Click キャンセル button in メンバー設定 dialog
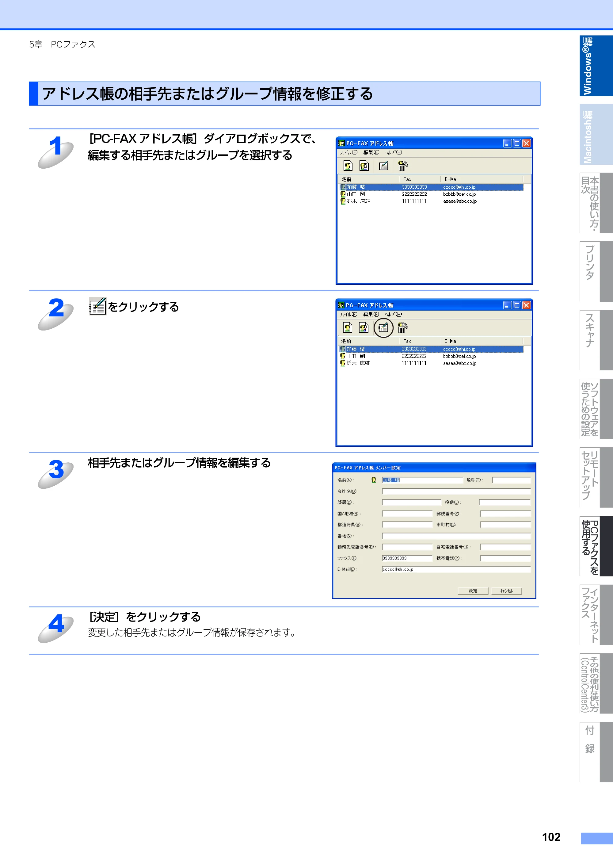 pos(506,591)
